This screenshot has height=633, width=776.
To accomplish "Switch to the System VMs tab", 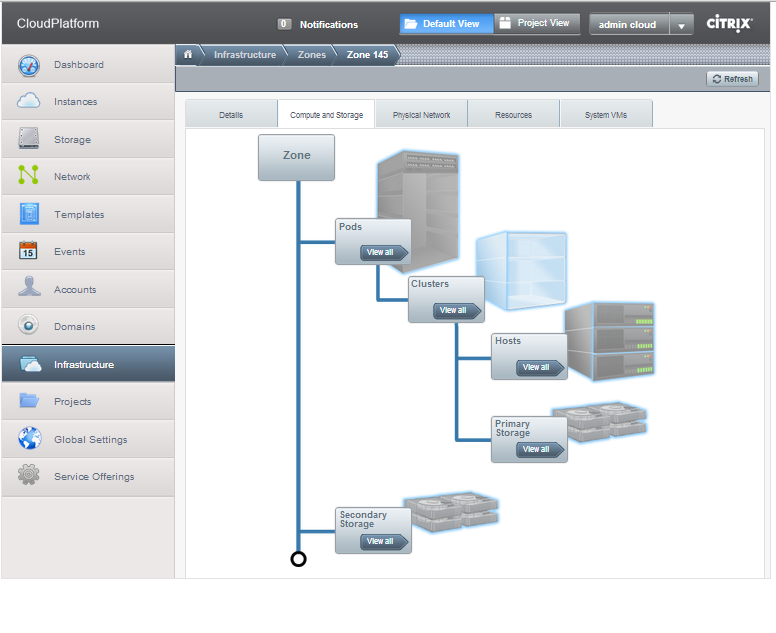I will [x=606, y=115].
